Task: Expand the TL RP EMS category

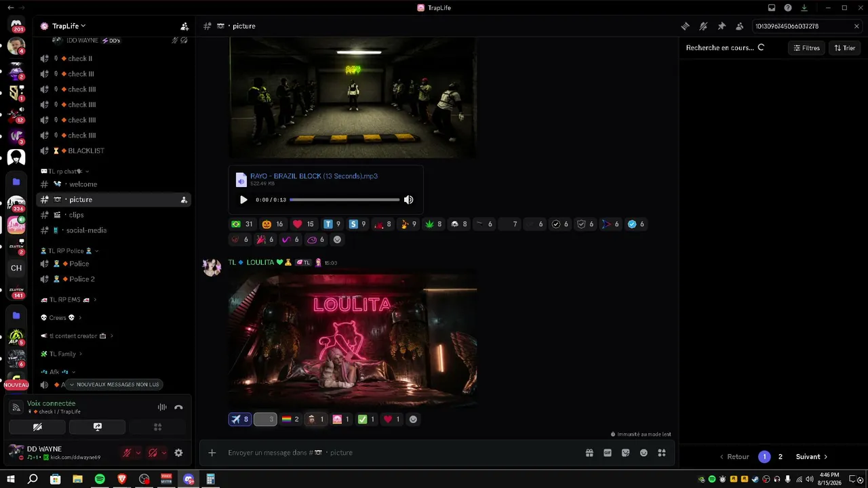Action: [68, 300]
